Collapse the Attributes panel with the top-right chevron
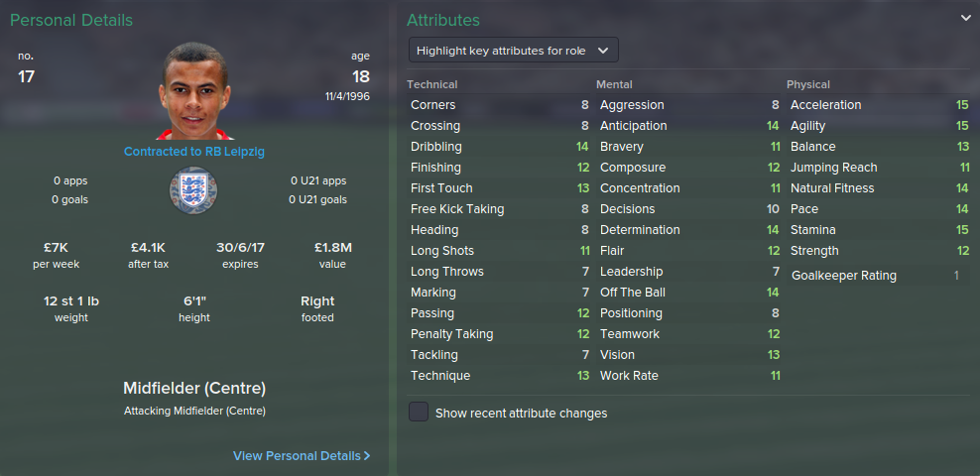Viewport: 980px width, 476px height. (965, 18)
